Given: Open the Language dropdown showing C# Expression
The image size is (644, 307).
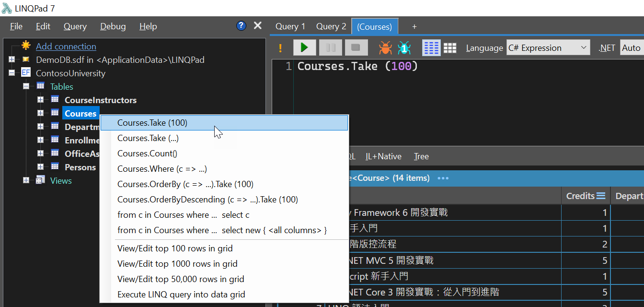Looking at the screenshot, I should pos(548,47).
